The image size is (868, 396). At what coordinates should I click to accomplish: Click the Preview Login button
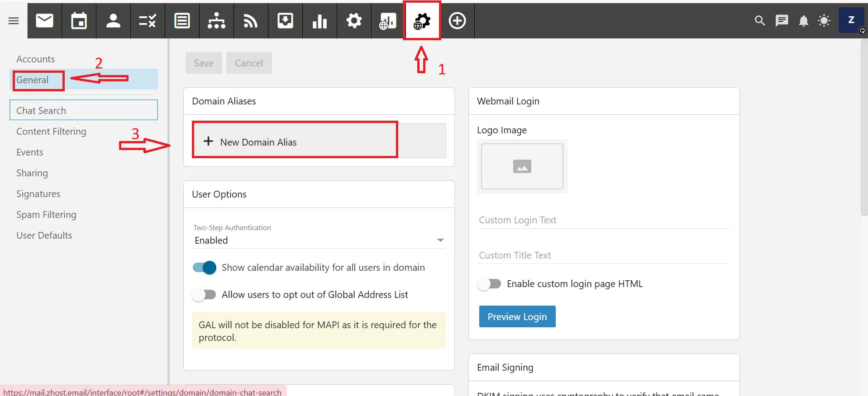517,317
